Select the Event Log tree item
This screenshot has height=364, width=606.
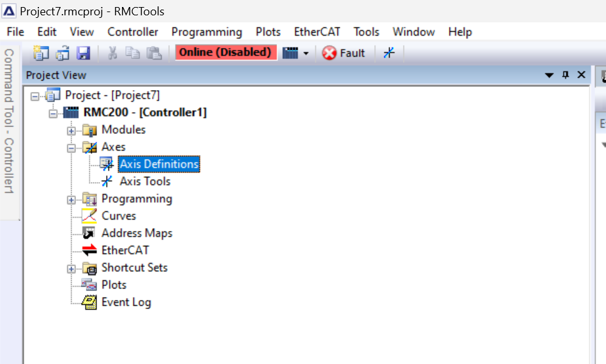click(x=126, y=302)
